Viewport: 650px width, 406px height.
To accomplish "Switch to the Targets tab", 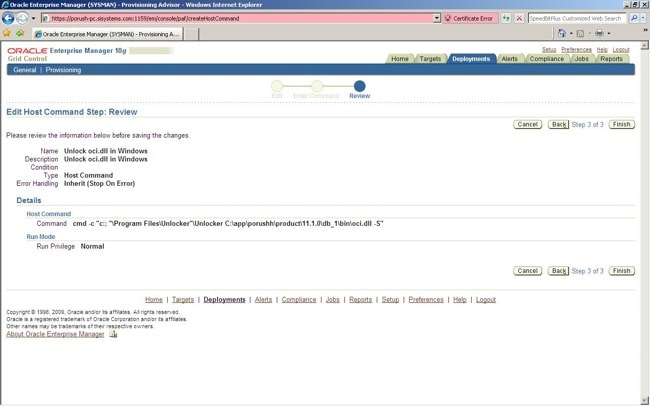I will coord(430,59).
